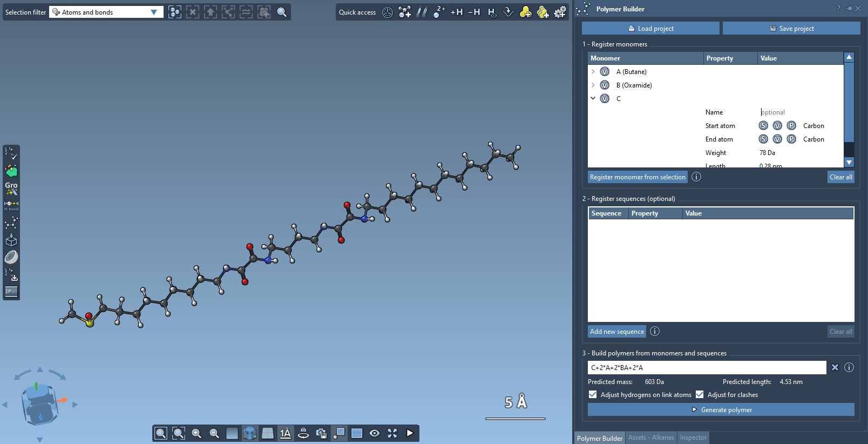Click the find magnifier icon beside selection tools

coord(282,12)
